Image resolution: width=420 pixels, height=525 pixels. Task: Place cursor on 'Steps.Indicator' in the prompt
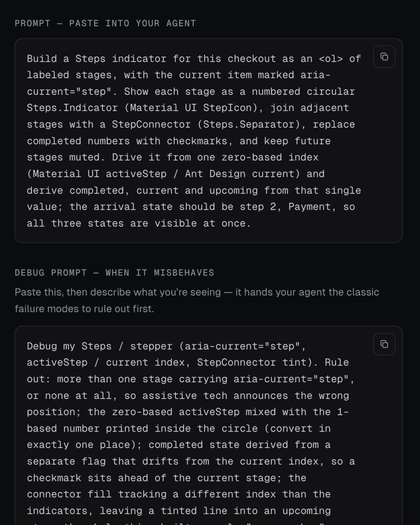[72, 108]
